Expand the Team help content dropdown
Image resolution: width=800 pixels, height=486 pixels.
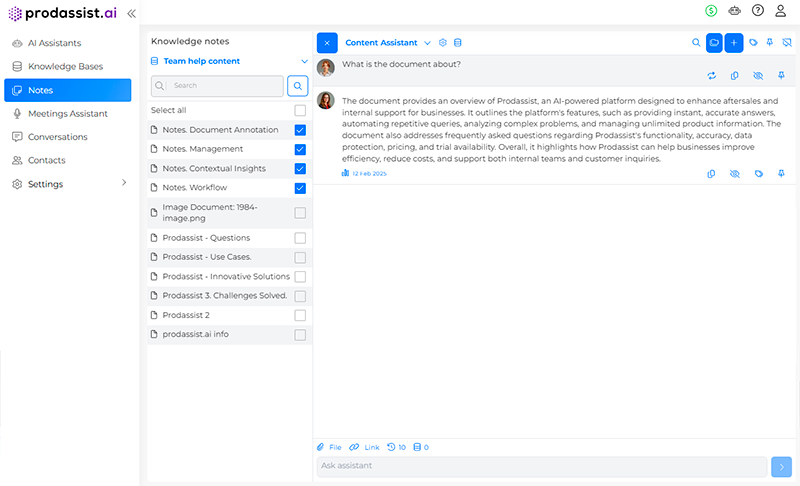click(304, 61)
